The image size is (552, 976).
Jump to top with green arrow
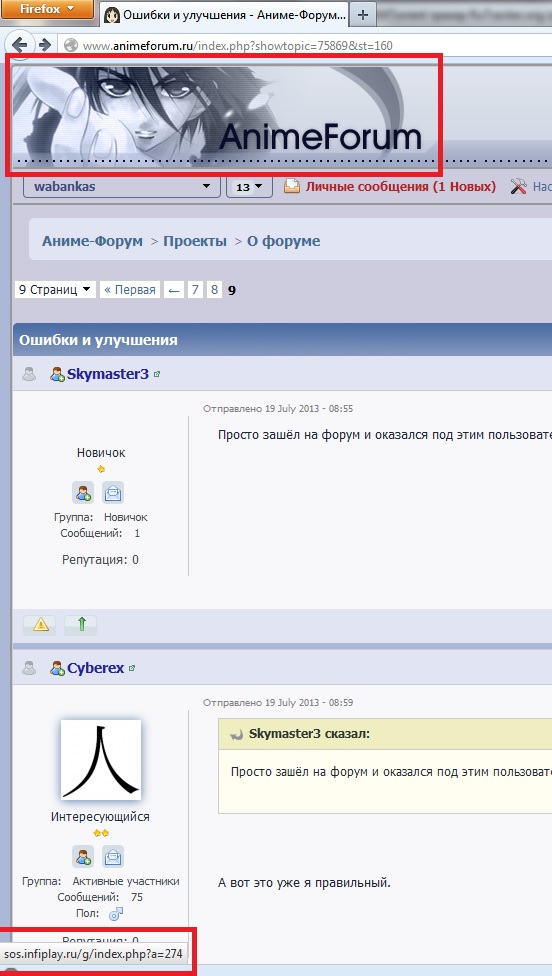pos(81,624)
